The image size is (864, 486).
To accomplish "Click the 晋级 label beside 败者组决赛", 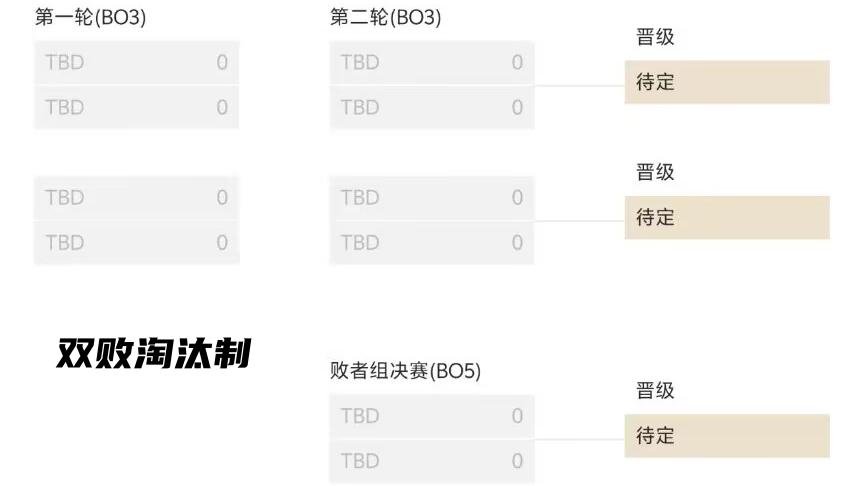I will [x=656, y=391].
